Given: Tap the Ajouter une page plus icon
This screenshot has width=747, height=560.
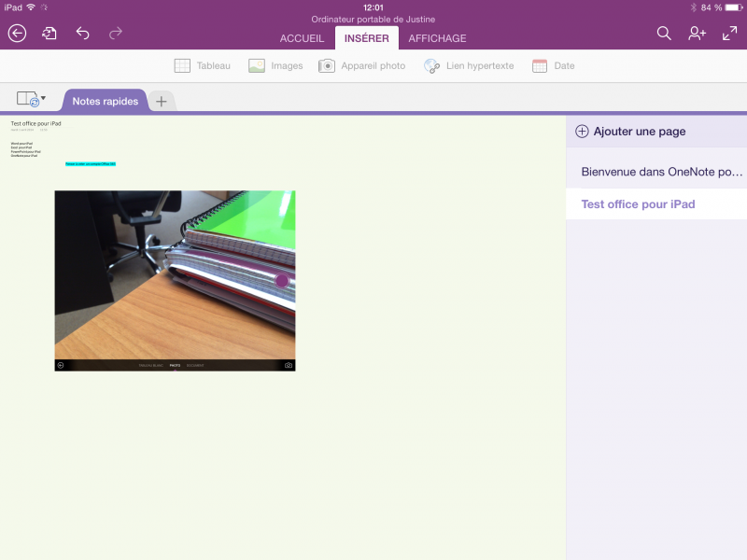Looking at the screenshot, I should coord(582,132).
